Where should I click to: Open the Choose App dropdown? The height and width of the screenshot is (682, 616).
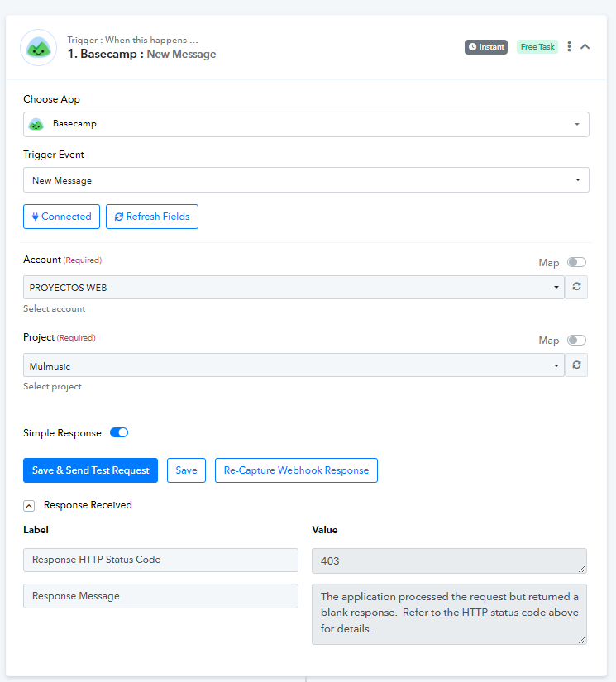click(x=306, y=124)
